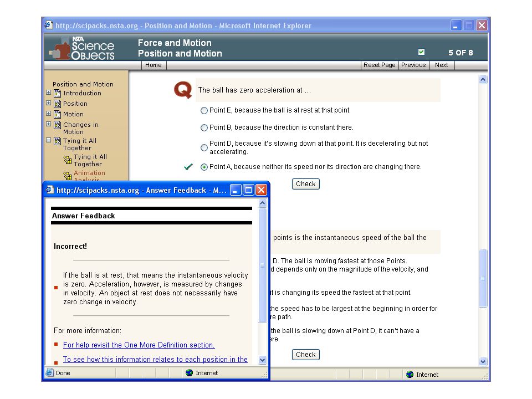Open the Position section in sidebar
Screen dimensions: 532x399
(x=75, y=104)
